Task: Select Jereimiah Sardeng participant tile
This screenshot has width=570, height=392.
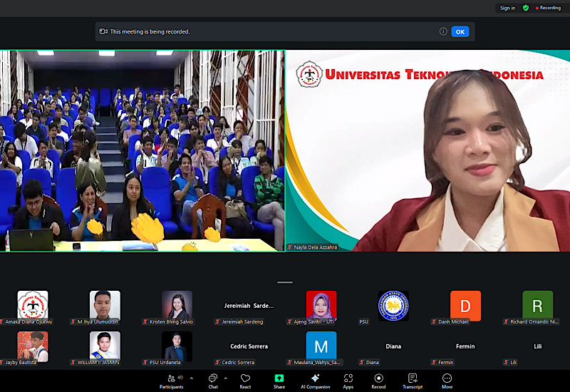Action: (249, 306)
